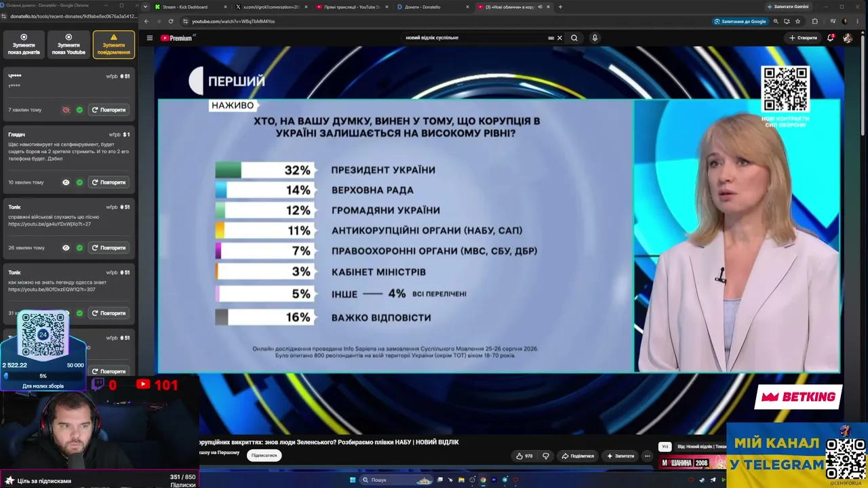This screenshot has width=868, height=488.
Task: Open YouTube account avatar menu
Action: (x=848, y=38)
